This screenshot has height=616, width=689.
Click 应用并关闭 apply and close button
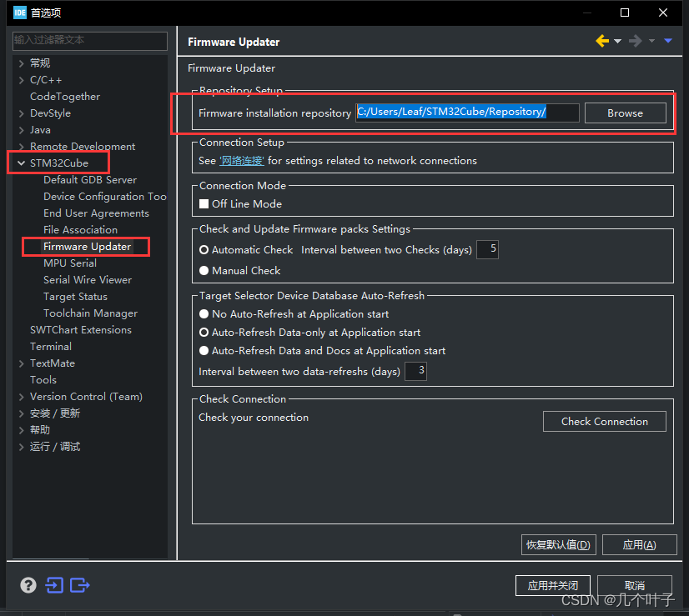tap(553, 585)
